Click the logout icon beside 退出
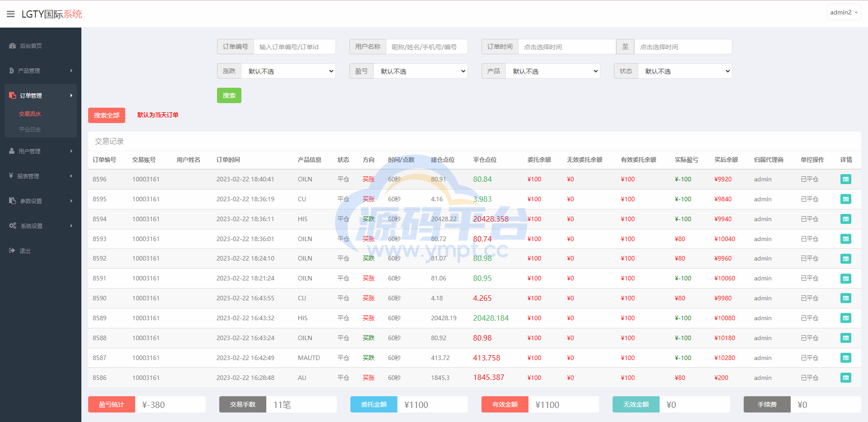This screenshot has width=868, height=422. coord(12,250)
